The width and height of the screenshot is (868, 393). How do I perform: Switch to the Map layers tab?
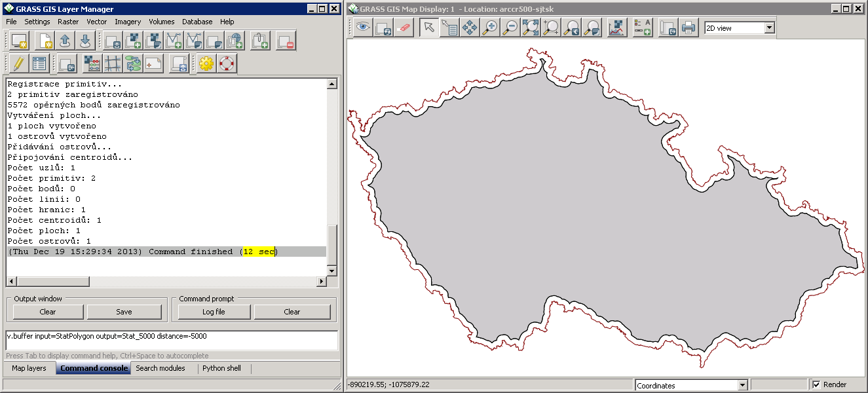click(x=29, y=368)
